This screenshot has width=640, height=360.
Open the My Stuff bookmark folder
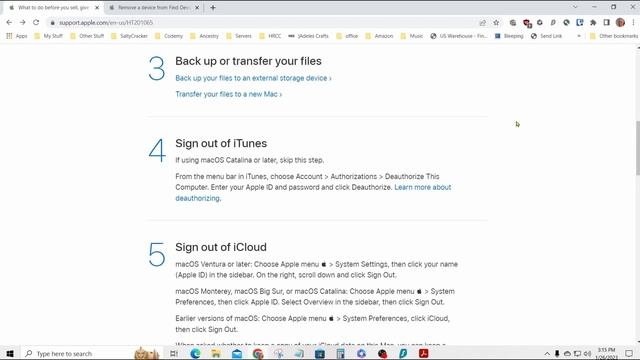click(x=49, y=36)
